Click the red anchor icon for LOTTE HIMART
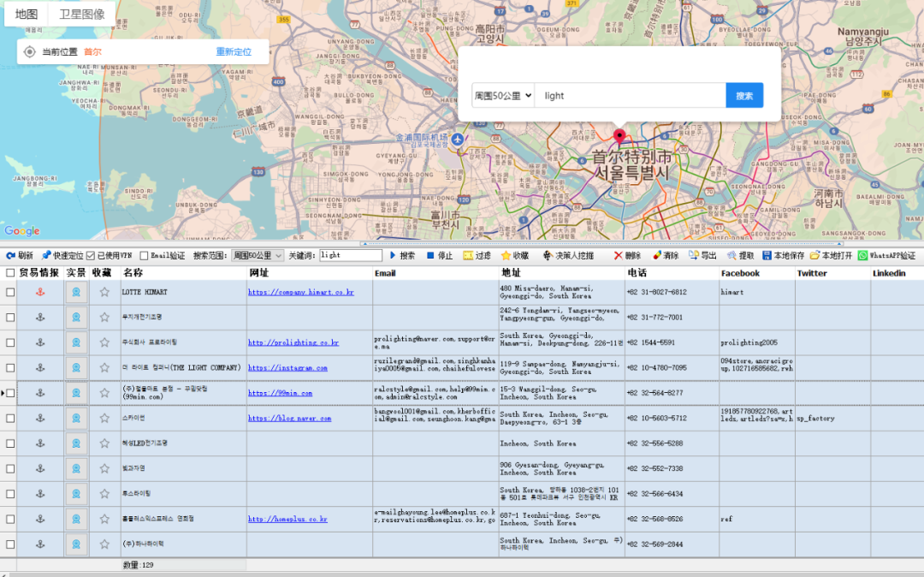 pos(38,293)
